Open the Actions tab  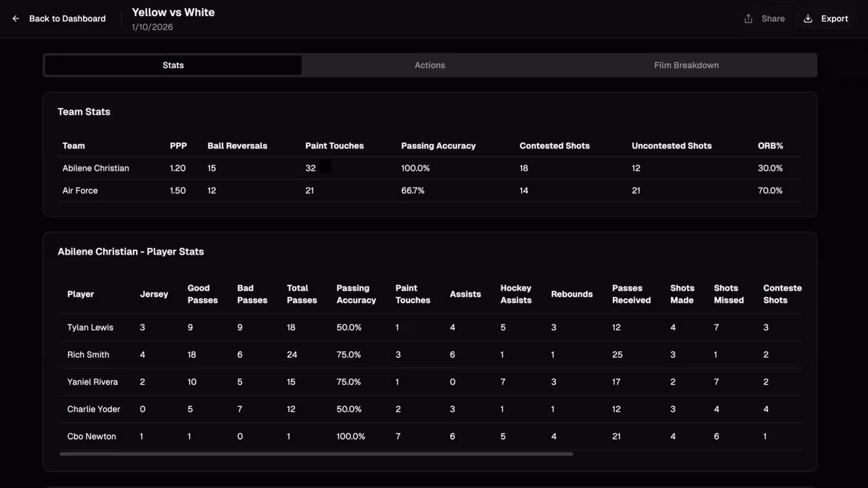(430, 65)
